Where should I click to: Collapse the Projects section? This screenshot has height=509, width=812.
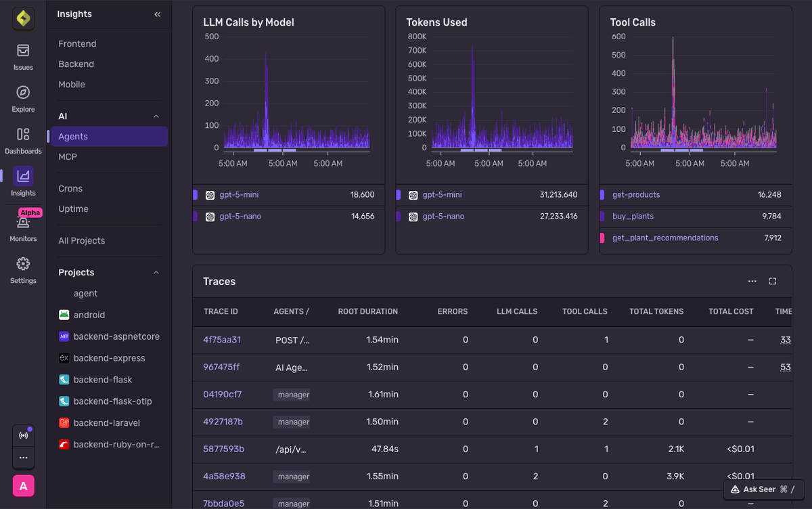156,272
